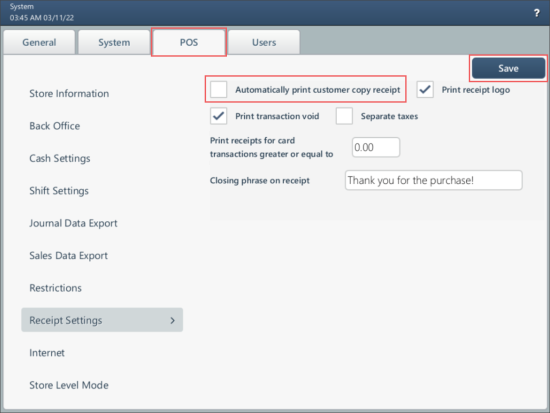Image resolution: width=550 pixels, height=413 pixels.
Task: Focus the Closing phrase on receipt field
Action: [434, 180]
